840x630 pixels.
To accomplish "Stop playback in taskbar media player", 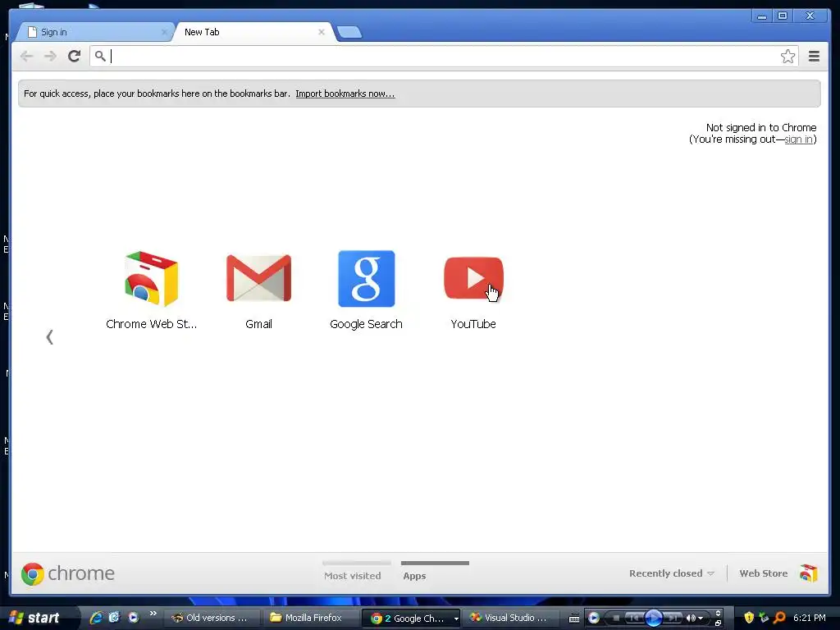I will click(x=616, y=619).
